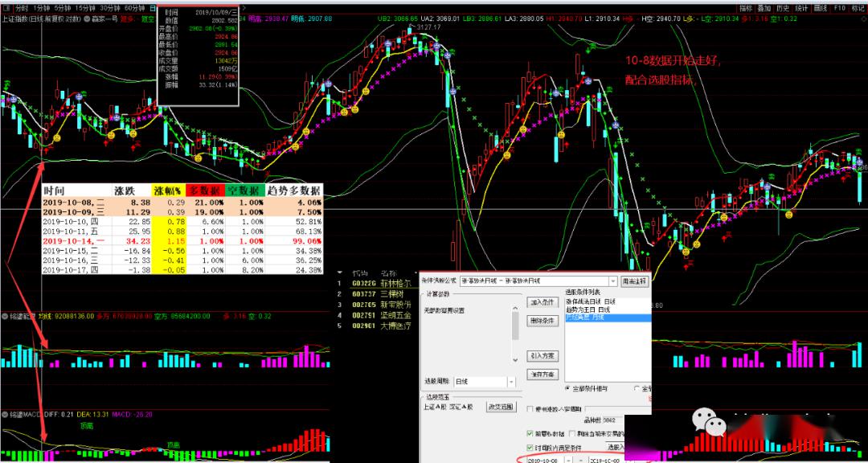This screenshot has width=868, height=463.
Task: Toggle the 时间段内满足条件 checkbox
Action: pyautogui.click(x=530, y=447)
